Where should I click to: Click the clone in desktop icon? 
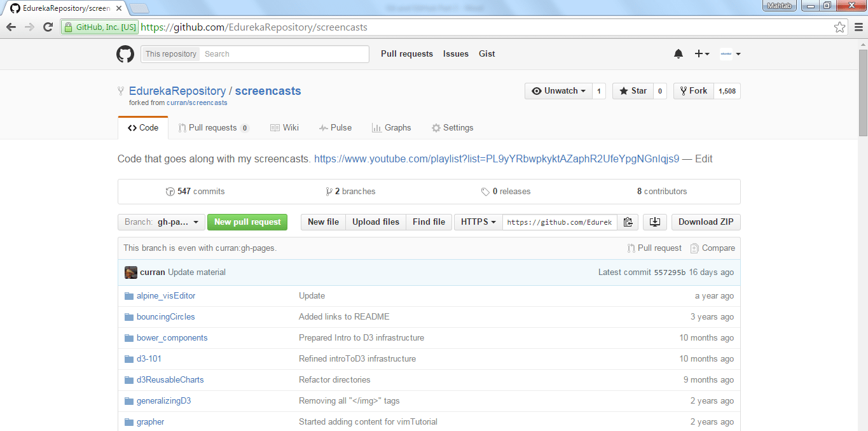pyautogui.click(x=655, y=222)
